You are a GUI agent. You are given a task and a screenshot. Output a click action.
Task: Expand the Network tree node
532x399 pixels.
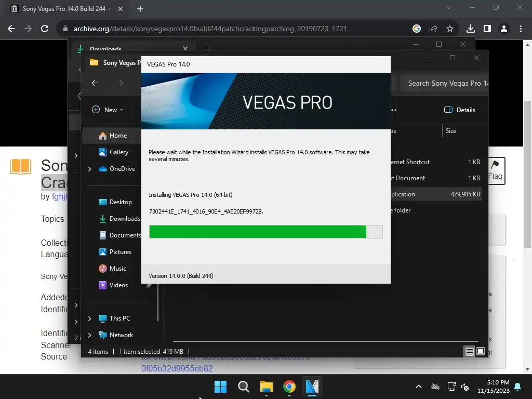[89, 335]
